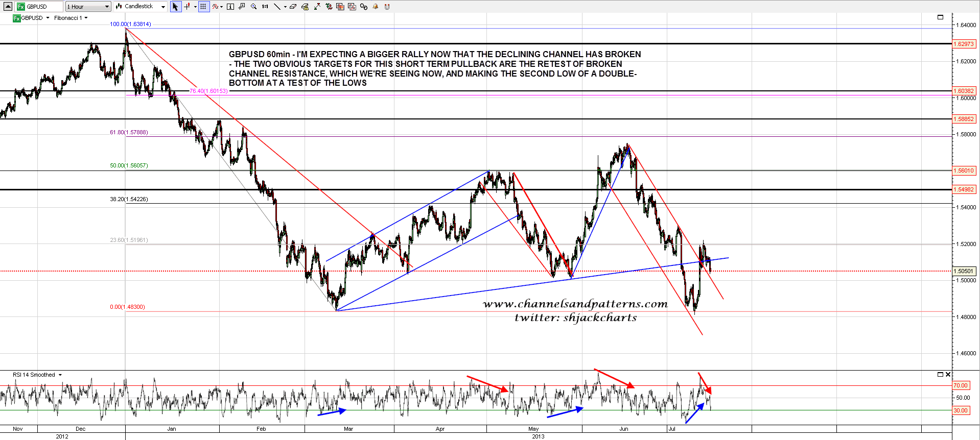980x440 pixels.
Task: Toggle the chart link chain icon
Action: pyautogui.click(x=364, y=7)
